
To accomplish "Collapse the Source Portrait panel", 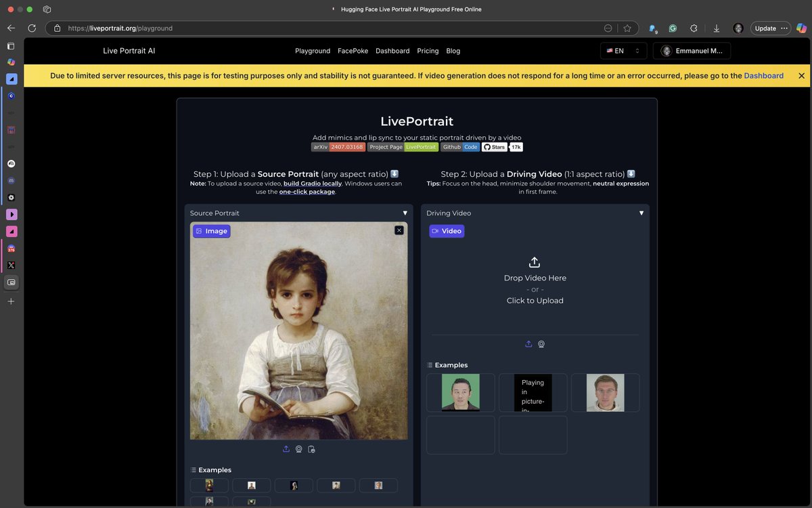I will tap(405, 213).
